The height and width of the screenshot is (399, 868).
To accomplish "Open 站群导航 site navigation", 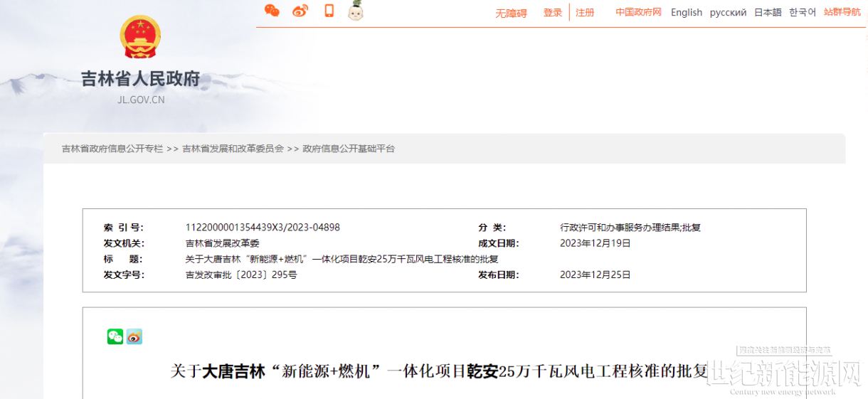I will (x=842, y=12).
